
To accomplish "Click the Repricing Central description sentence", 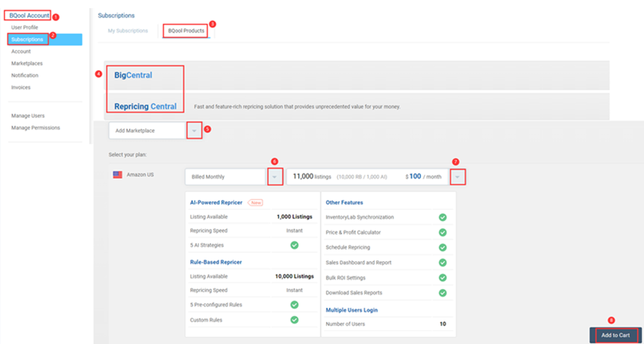I will pyautogui.click(x=297, y=107).
